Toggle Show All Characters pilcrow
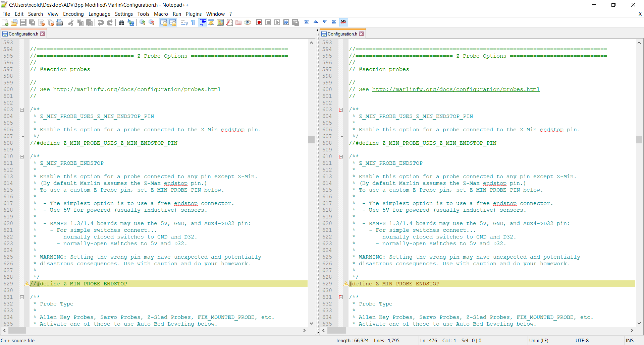Screen dimensions: 644x345 pos(193,22)
